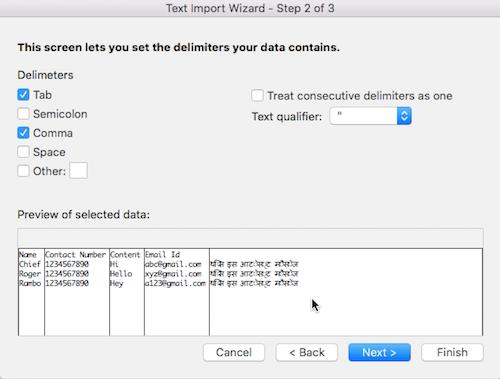Click the Finish button
Screen dimensions: 500x379
click(452, 352)
